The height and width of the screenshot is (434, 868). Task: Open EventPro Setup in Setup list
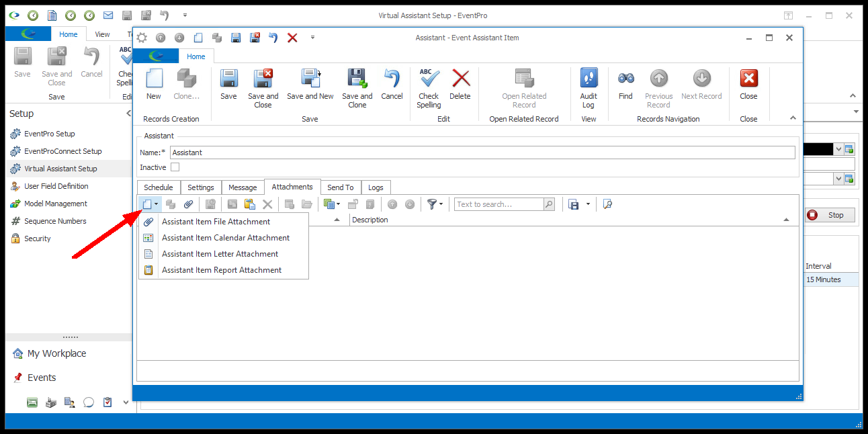pos(50,134)
